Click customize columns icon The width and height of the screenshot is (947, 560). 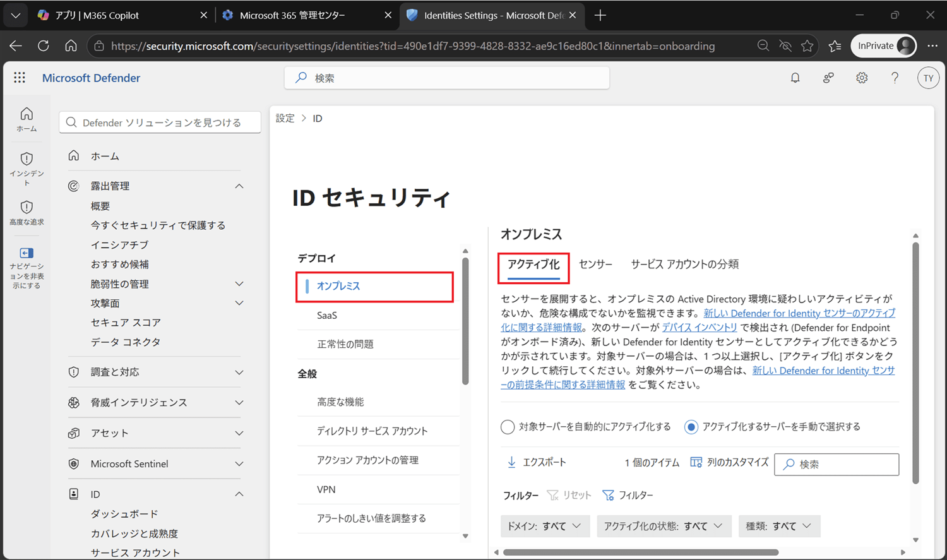point(696,462)
